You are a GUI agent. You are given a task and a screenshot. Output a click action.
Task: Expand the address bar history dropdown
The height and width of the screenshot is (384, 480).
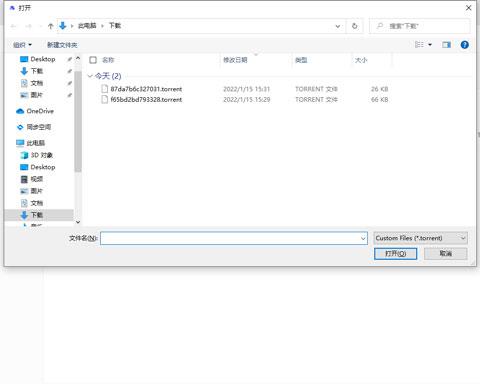coord(338,26)
